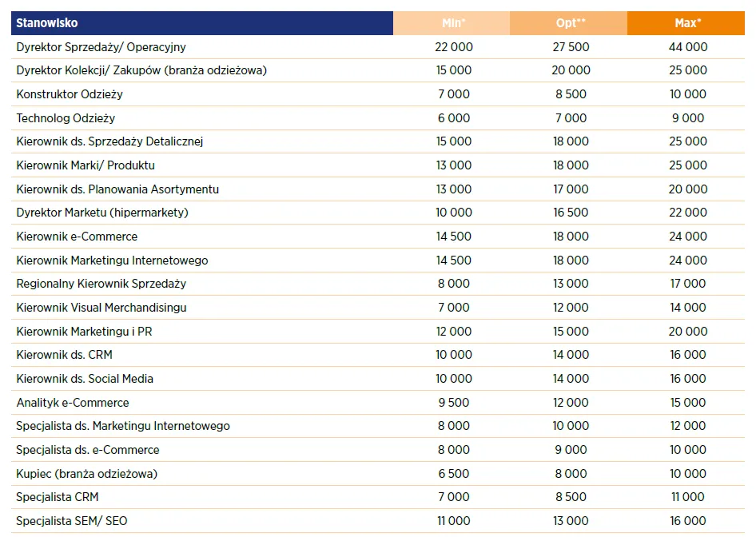Click the Specjalista SEM/ SEO label
The height and width of the screenshot is (541, 756).
pos(72,521)
